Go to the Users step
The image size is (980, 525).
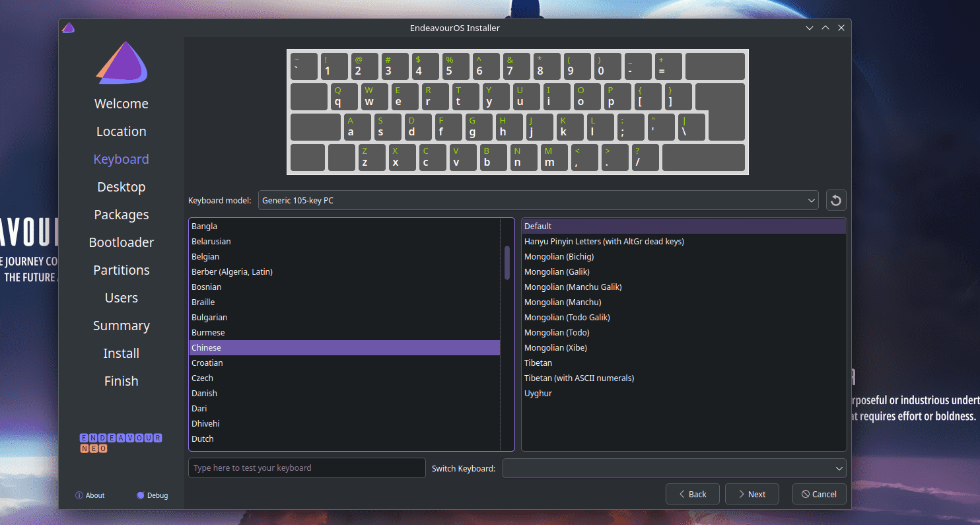pyautogui.click(x=122, y=298)
